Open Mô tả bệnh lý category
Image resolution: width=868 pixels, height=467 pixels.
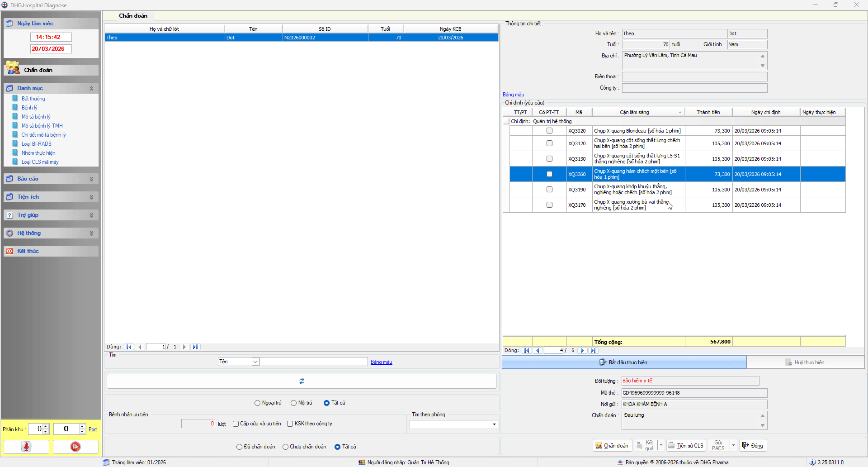(36, 117)
